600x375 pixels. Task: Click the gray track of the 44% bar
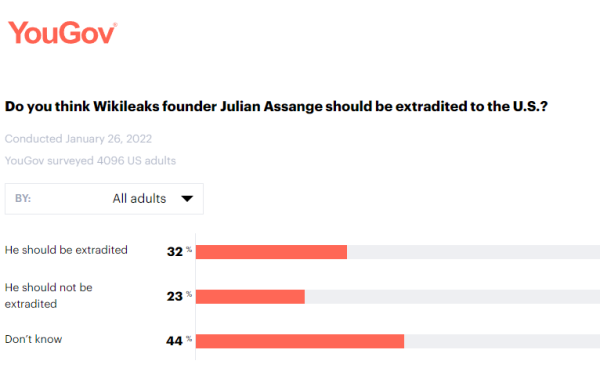502,341
